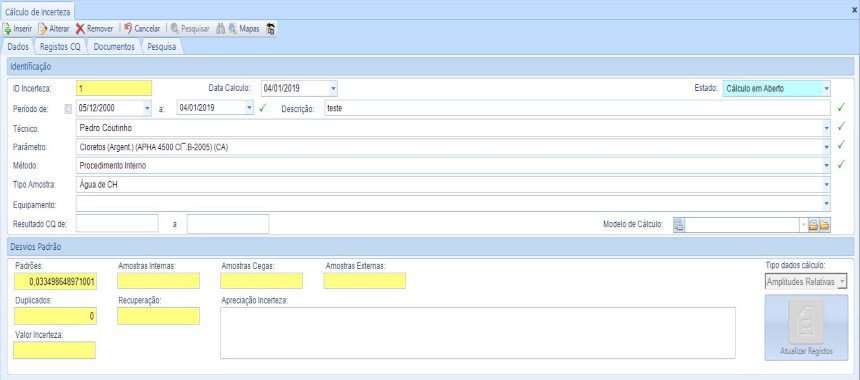
Task: Click the Remover red X button
Action: tap(94, 29)
